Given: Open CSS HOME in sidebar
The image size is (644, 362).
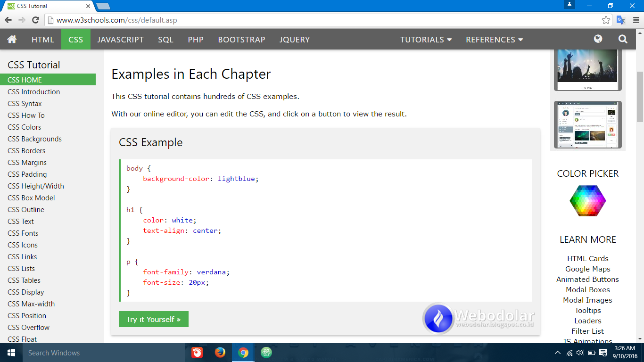Looking at the screenshot, I should (48, 80).
